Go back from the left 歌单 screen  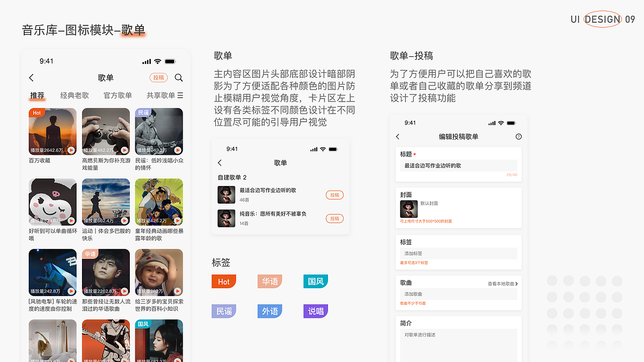(31, 78)
